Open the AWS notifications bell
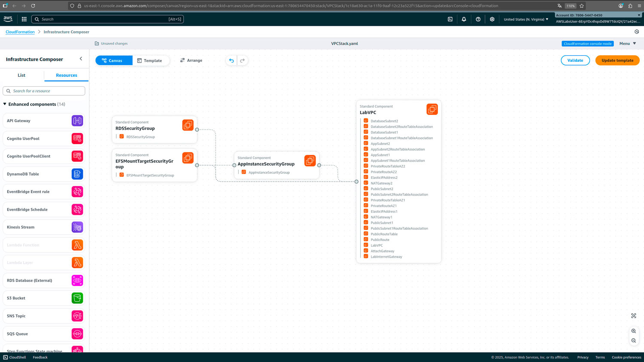This screenshot has height=362, width=644. pos(464,19)
